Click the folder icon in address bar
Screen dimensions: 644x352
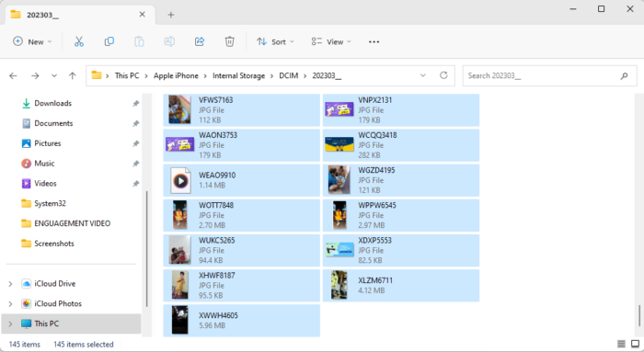click(97, 75)
